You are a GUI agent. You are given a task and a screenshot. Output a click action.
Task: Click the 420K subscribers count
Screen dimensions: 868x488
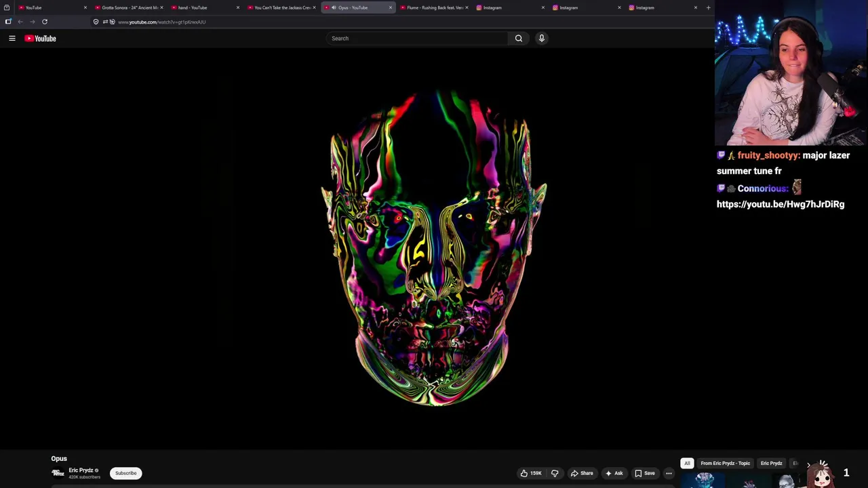pyautogui.click(x=84, y=477)
